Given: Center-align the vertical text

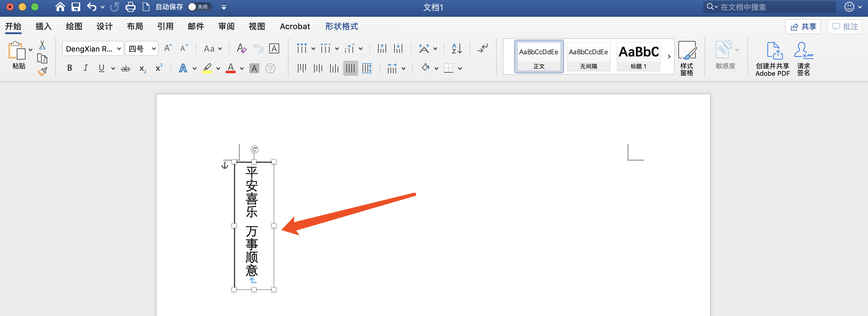Looking at the screenshot, I should click(x=318, y=68).
